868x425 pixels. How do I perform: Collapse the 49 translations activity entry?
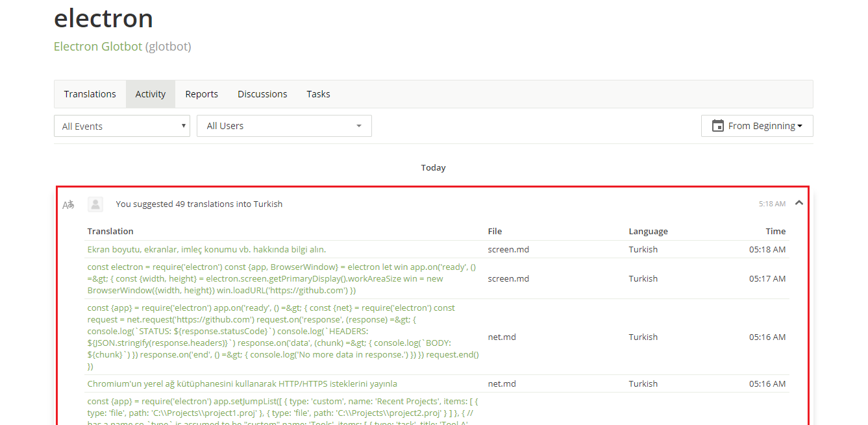pos(799,203)
